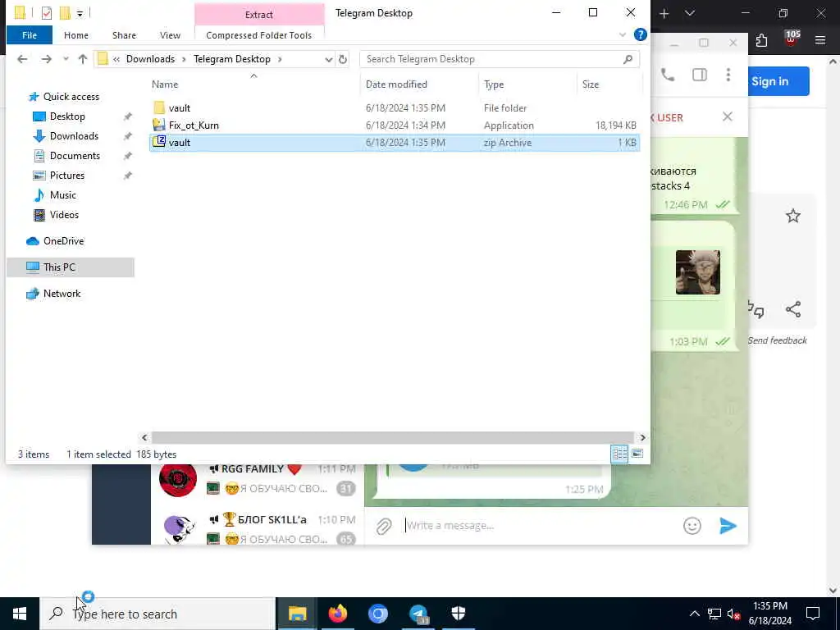This screenshot has width=840, height=630.
Task: Expand the ribbon chevron
Action: (x=623, y=34)
